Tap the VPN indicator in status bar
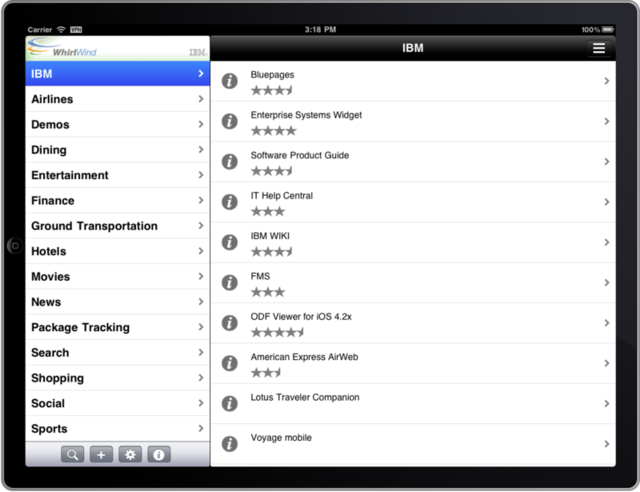The width and height of the screenshot is (640, 492). tap(76, 29)
